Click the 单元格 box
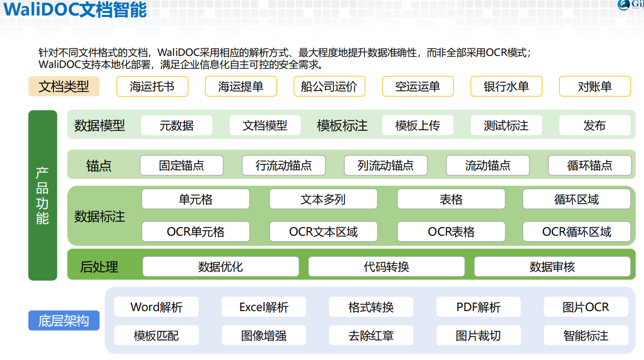This screenshot has width=644, height=360. pos(196,199)
